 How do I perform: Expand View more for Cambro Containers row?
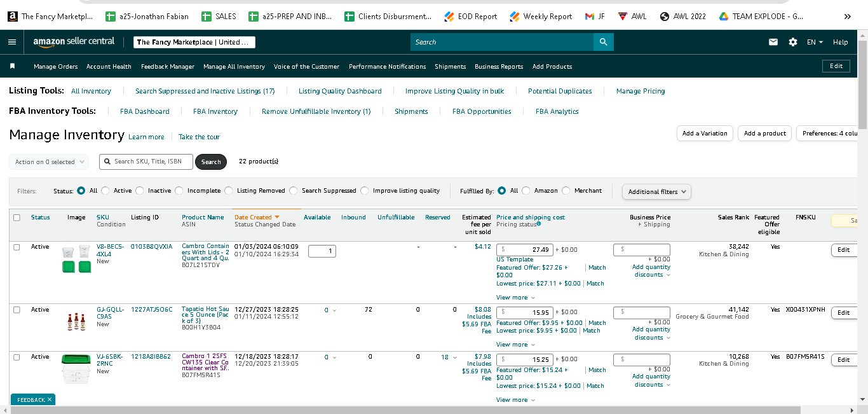click(515, 298)
